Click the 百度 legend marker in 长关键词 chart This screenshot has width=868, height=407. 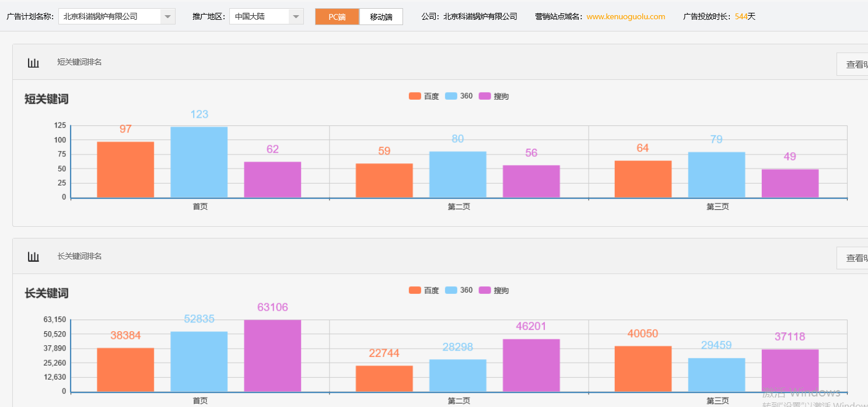pos(414,290)
